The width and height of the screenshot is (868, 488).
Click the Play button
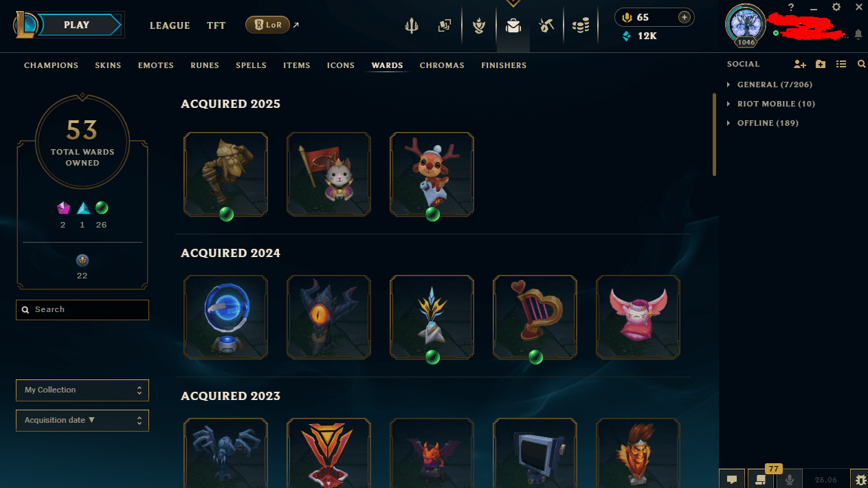coord(76,25)
